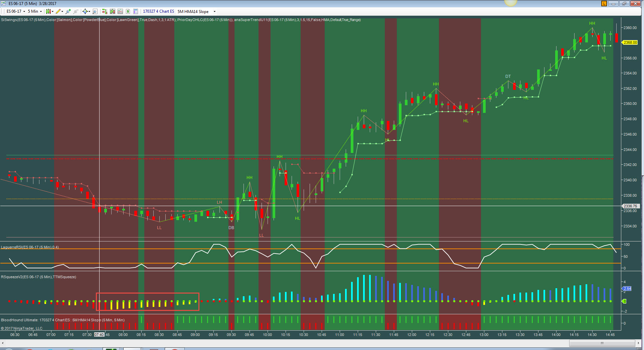
Task: Open the data box magnifier icon
Action: pos(95,11)
